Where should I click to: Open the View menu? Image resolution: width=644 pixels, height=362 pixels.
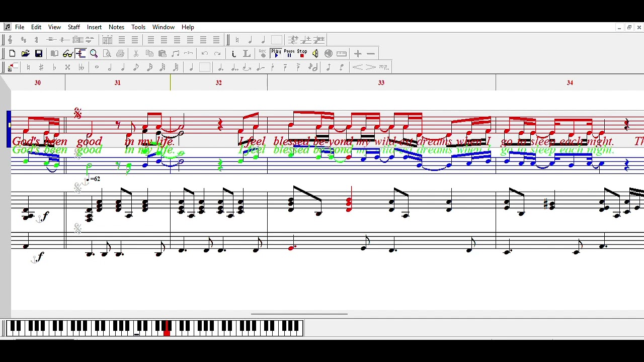pyautogui.click(x=54, y=27)
